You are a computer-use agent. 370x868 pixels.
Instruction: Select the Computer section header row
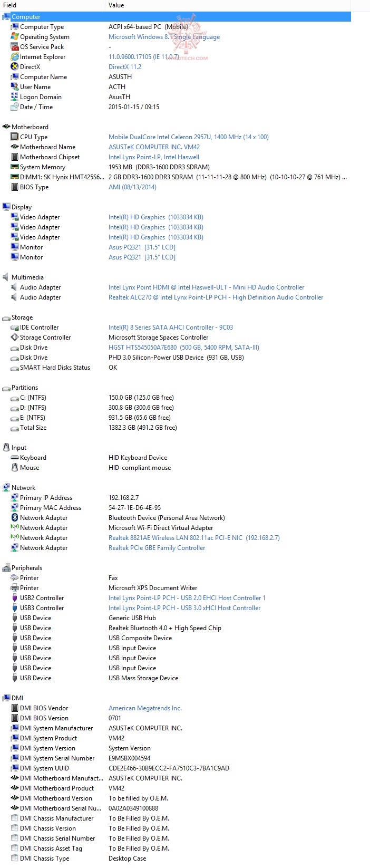[x=176, y=17]
